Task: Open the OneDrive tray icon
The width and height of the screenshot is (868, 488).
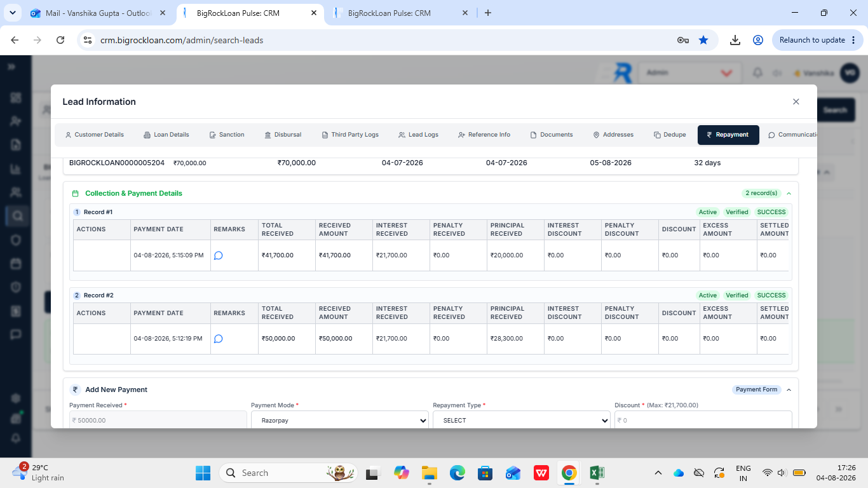Action: click(x=679, y=473)
